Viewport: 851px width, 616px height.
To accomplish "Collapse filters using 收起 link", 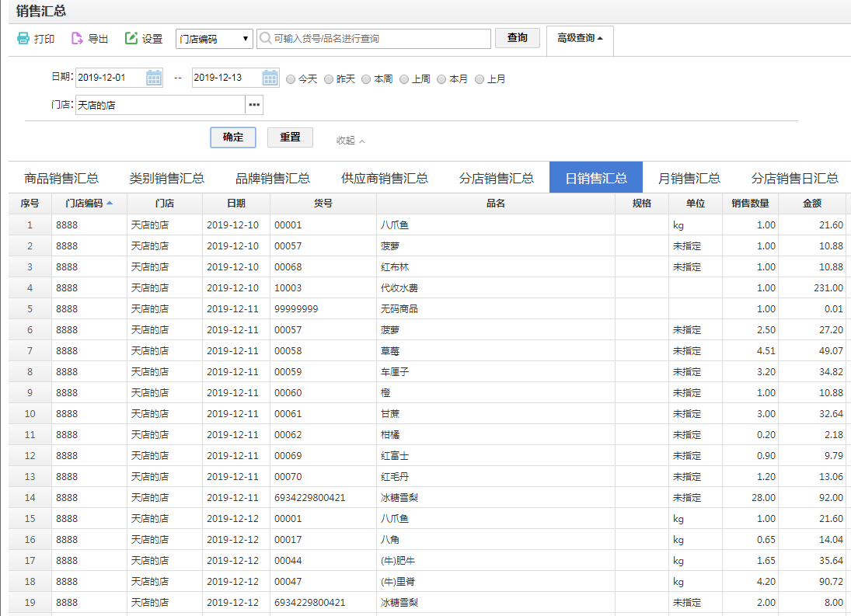I will [351, 141].
